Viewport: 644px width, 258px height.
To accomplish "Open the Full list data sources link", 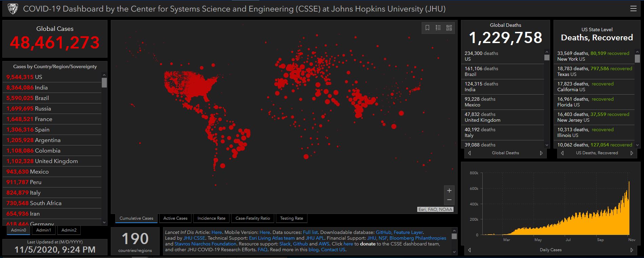I will [310, 232].
